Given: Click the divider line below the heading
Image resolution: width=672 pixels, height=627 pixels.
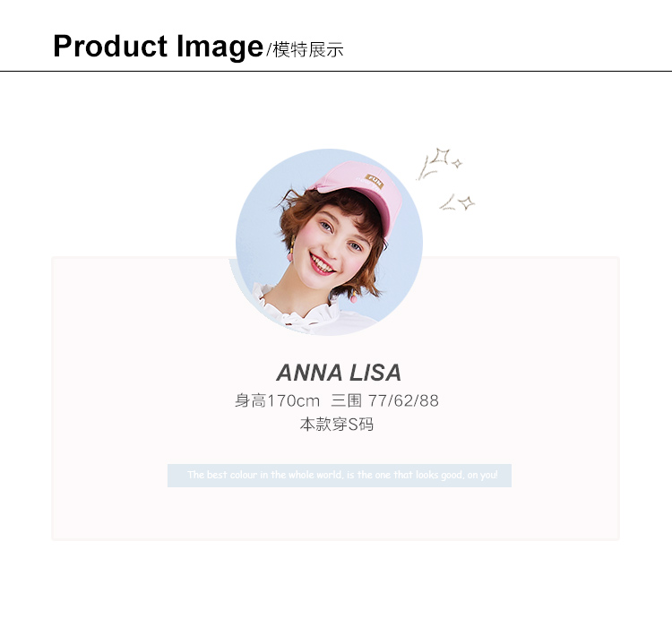Looking at the screenshot, I should coord(336,71).
